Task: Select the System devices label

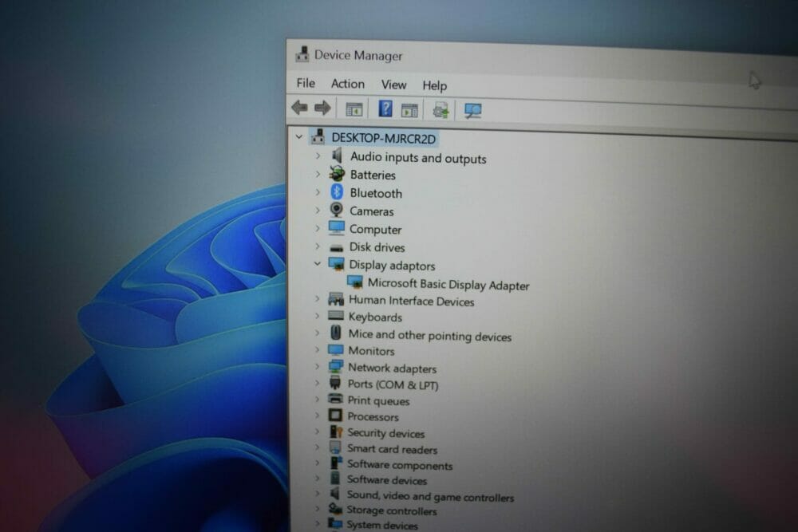Action: click(x=381, y=525)
